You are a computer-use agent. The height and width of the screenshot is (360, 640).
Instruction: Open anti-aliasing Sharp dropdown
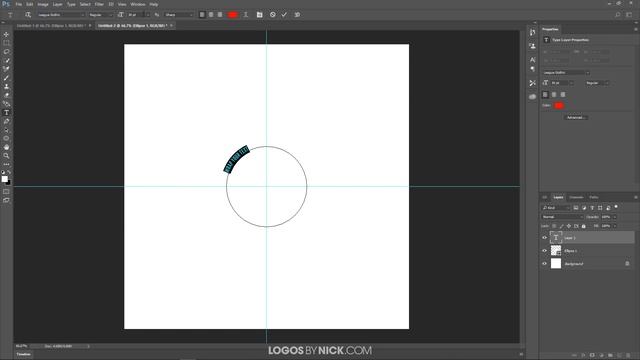click(179, 15)
